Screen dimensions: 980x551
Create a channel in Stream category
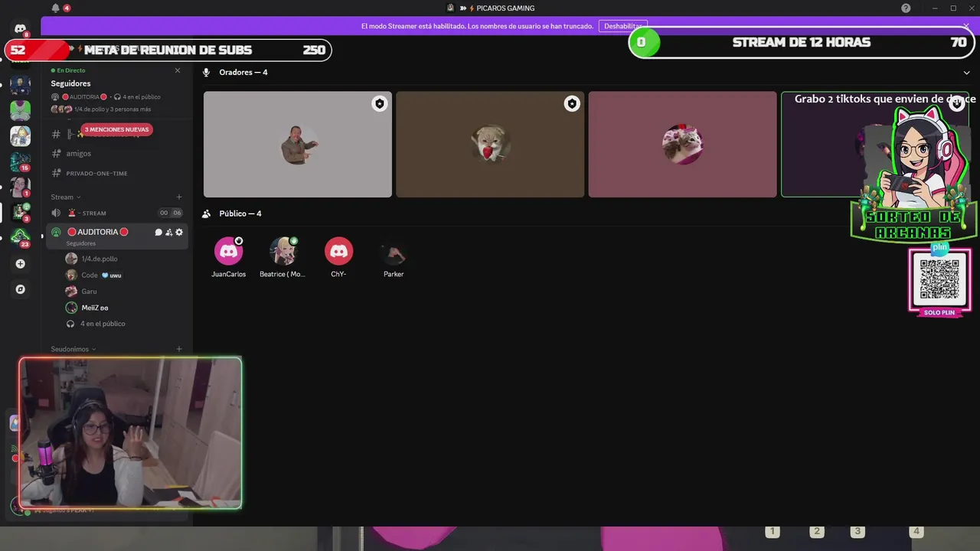click(x=179, y=197)
